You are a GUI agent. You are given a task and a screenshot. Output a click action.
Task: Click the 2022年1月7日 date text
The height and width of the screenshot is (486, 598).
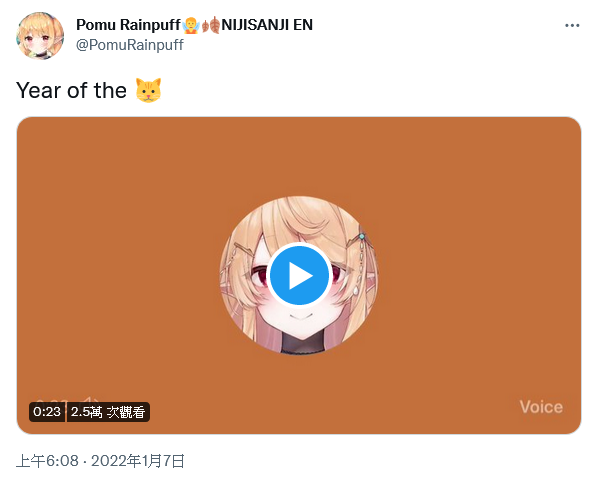coord(138,461)
